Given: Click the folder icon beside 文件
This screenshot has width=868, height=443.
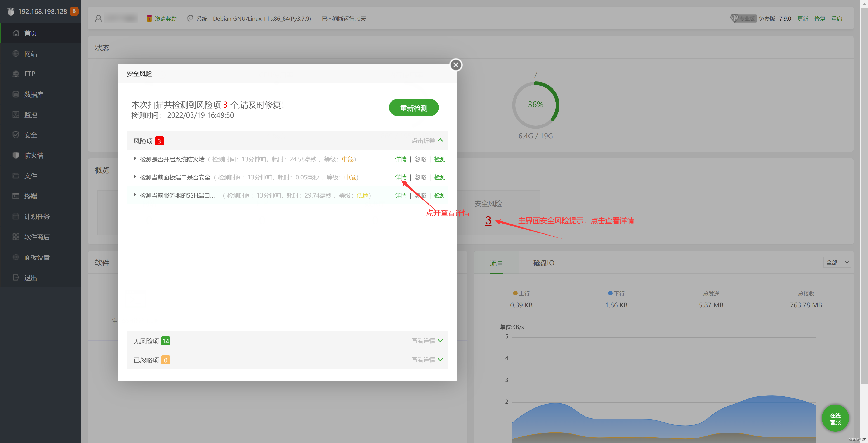Looking at the screenshot, I should [x=16, y=175].
